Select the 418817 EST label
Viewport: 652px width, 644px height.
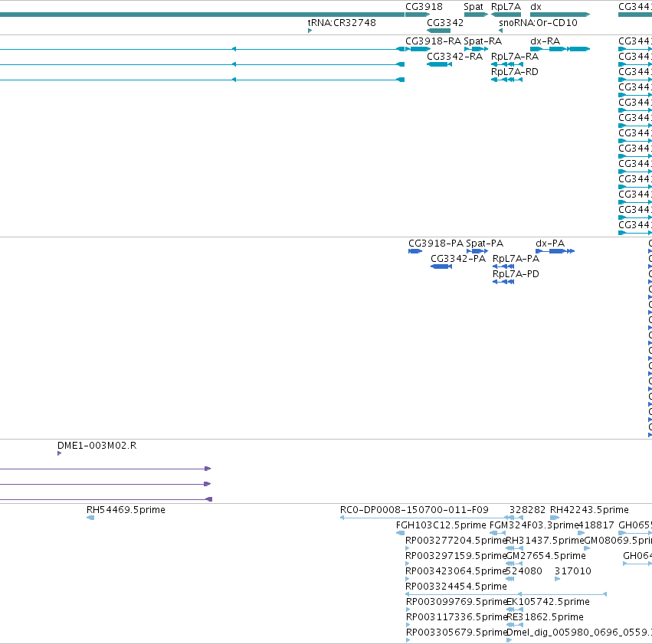tap(596, 525)
